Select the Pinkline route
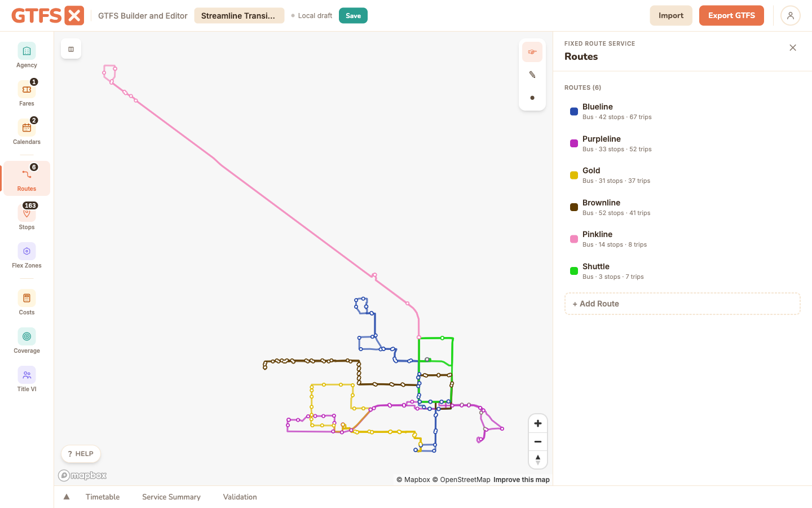This screenshot has height=508, width=812. click(x=682, y=239)
